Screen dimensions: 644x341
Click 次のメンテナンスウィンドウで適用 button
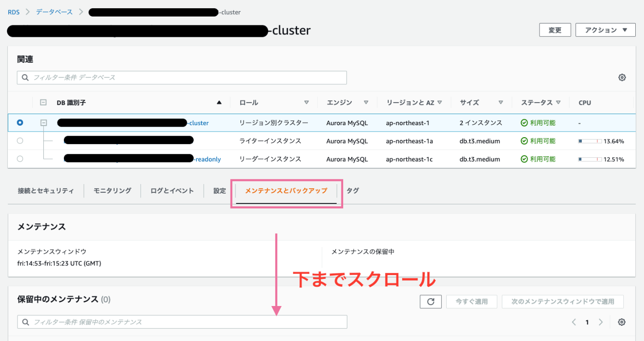pos(563,302)
